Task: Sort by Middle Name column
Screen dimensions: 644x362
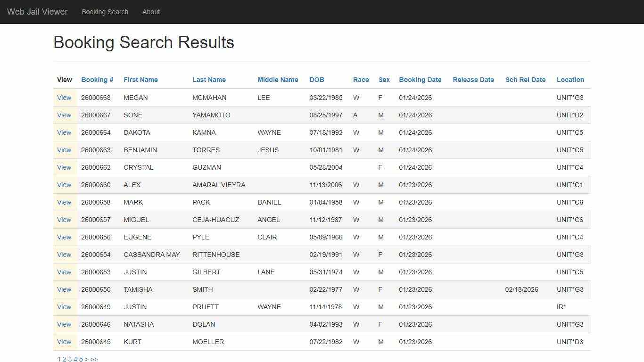Action: tap(278, 80)
